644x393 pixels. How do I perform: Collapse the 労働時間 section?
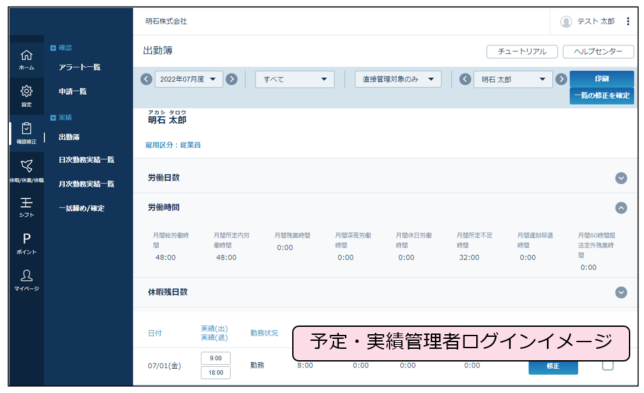pyautogui.click(x=621, y=208)
